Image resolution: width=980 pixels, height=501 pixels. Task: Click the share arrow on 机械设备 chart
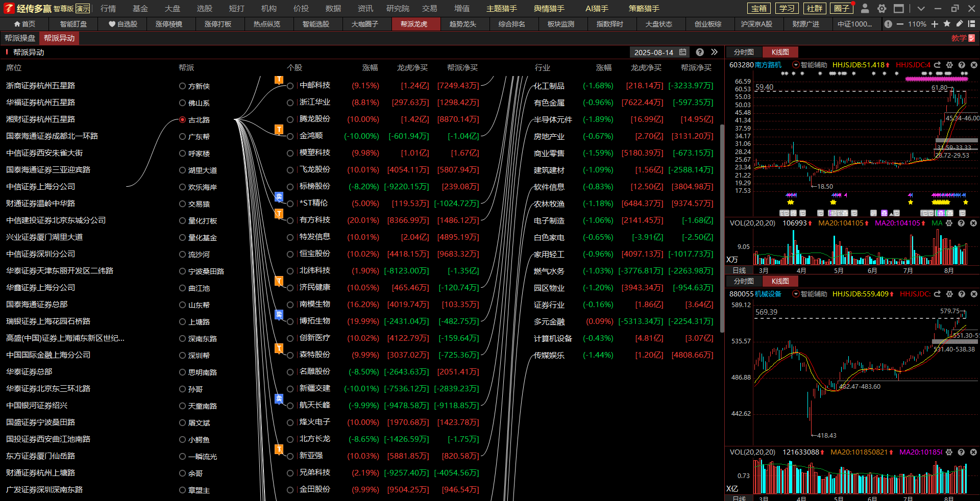(937, 294)
